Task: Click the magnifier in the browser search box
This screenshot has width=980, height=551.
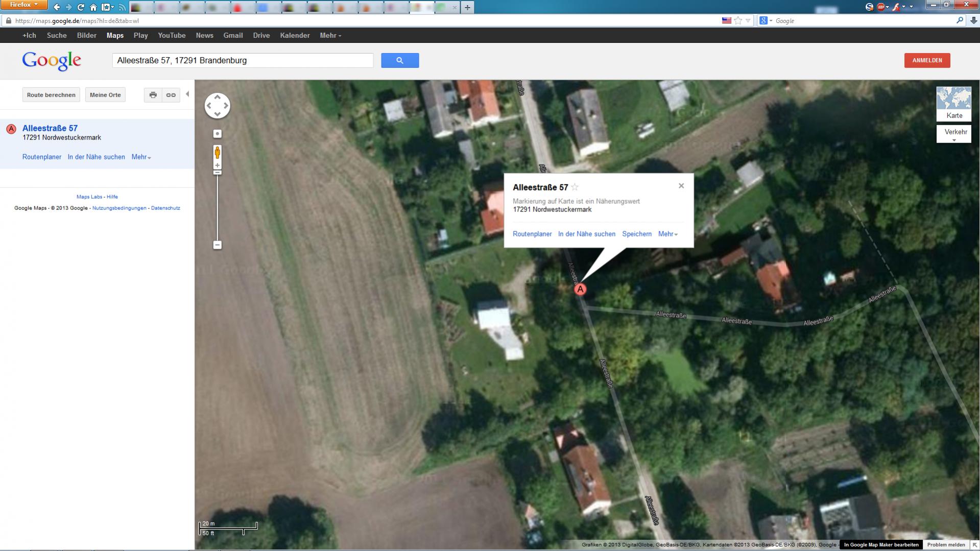Action: pyautogui.click(x=960, y=21)
